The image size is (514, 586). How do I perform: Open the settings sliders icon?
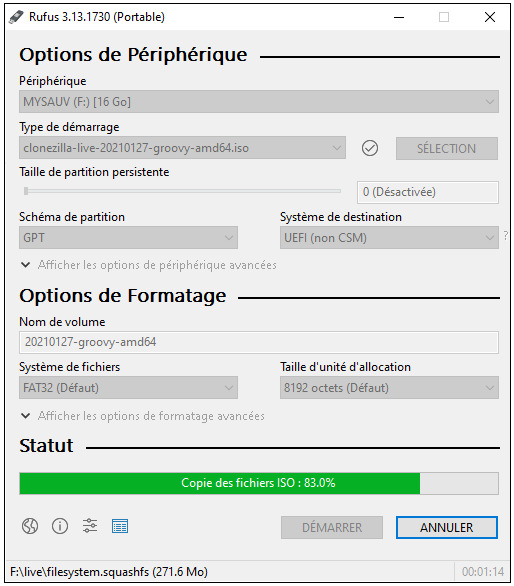90,526
